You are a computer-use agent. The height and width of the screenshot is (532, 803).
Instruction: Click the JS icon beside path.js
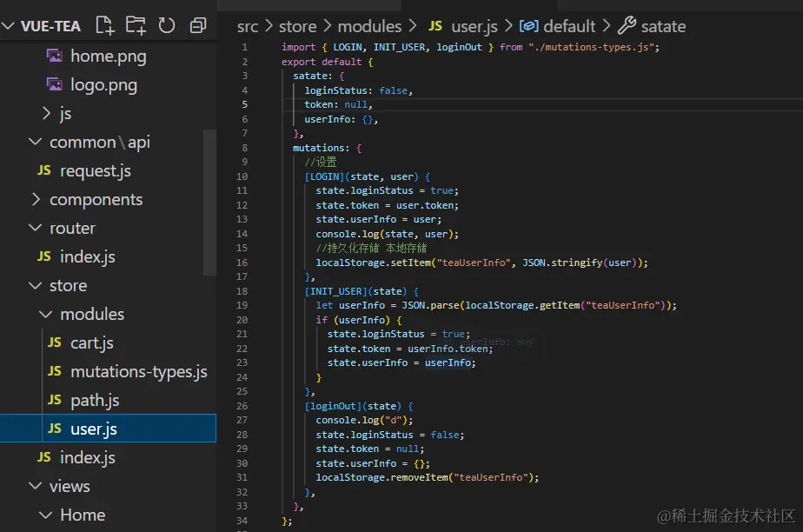coord(54,400)
